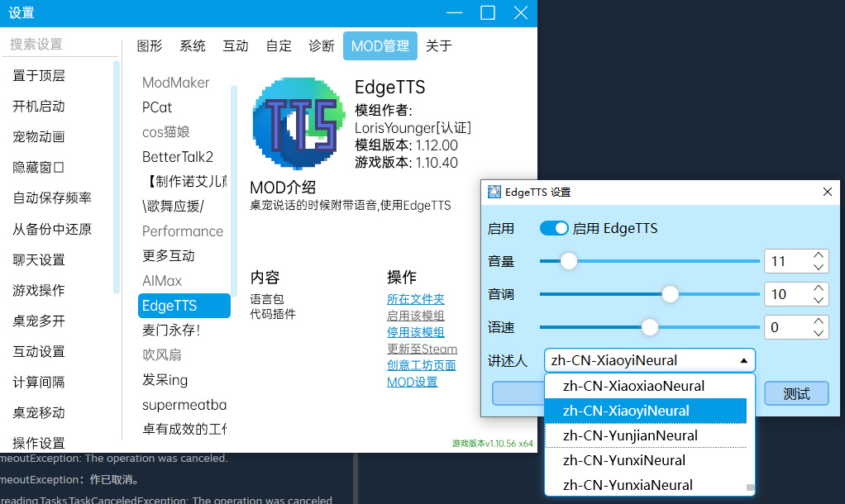Open the MOD管理 tab
Screen dimensions: 845x504
click(380, 45)
